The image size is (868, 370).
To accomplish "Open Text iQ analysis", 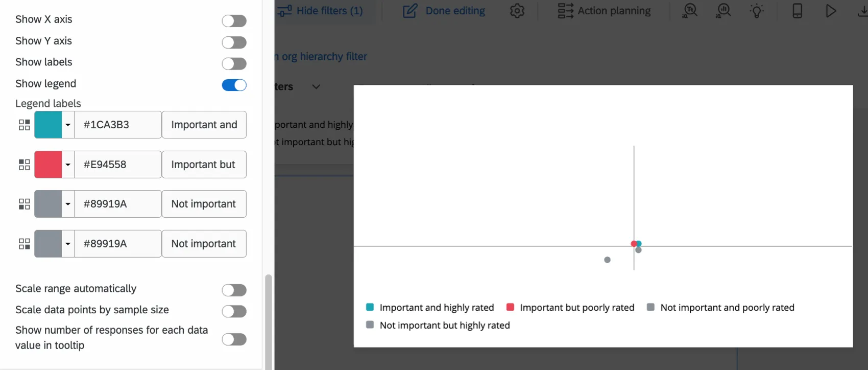I will pyautogui.click(x=689, y=11).
